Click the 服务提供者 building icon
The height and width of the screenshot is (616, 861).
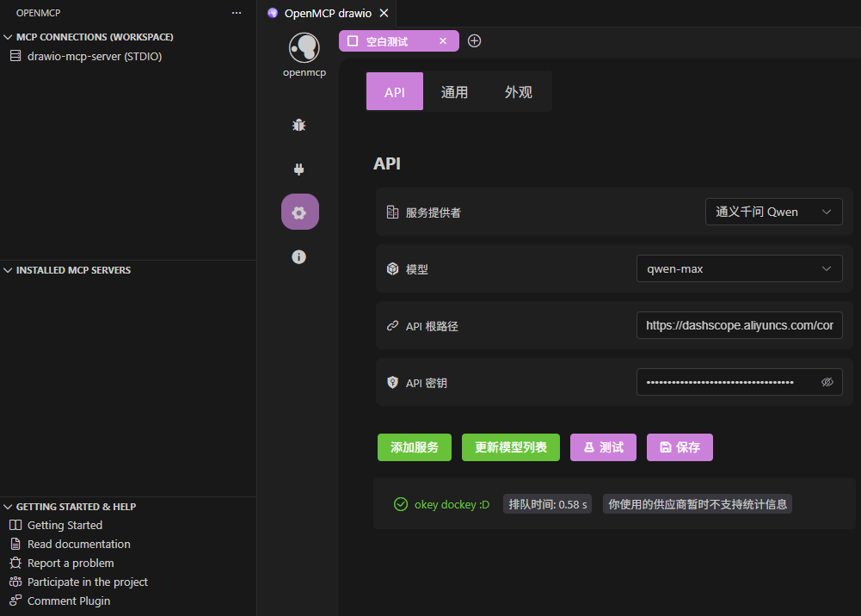click(392, 213)
